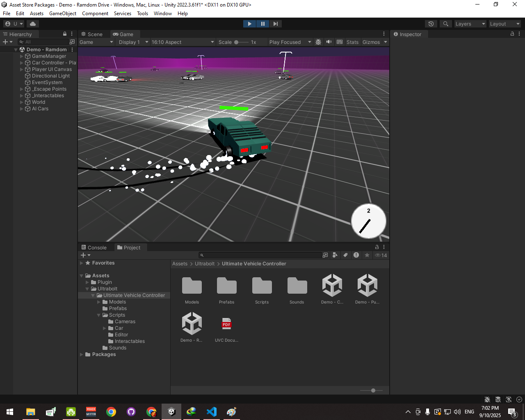Open the Undo History icon in the toolbar
Image resolution: width=525 pixels, height=420 pixels.
(431, 24)
